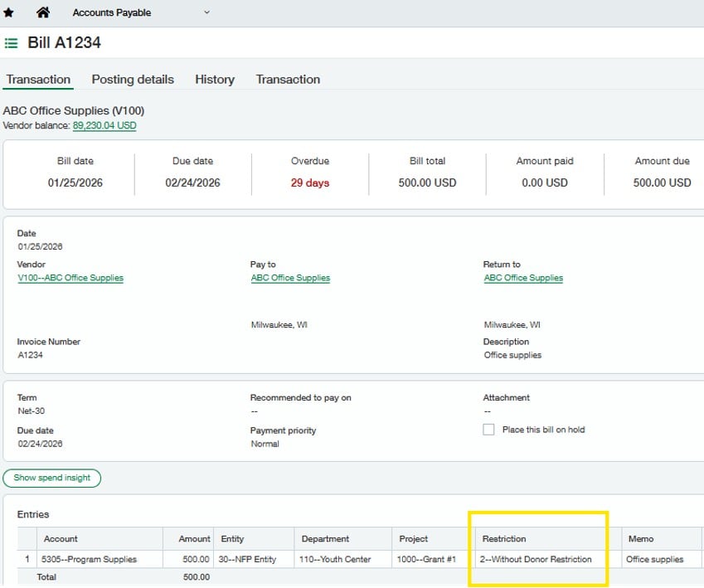Screen dimensions: 704x588
Task: Open the vendor balance 89,230.04 USD link
Action: 104,126
